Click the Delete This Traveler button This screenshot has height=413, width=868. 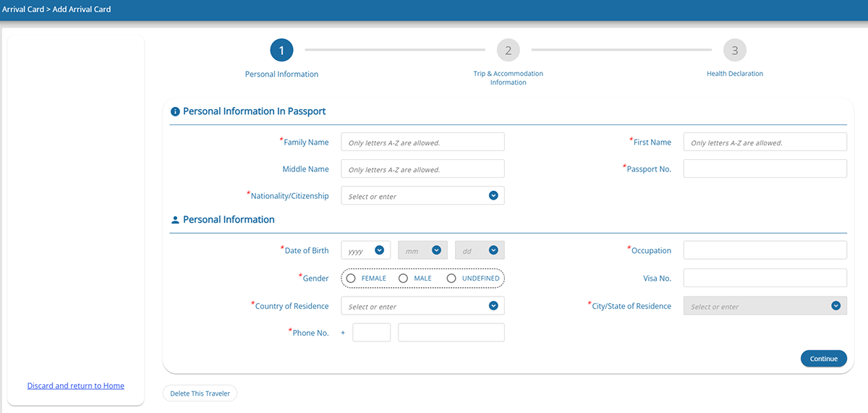200,393
